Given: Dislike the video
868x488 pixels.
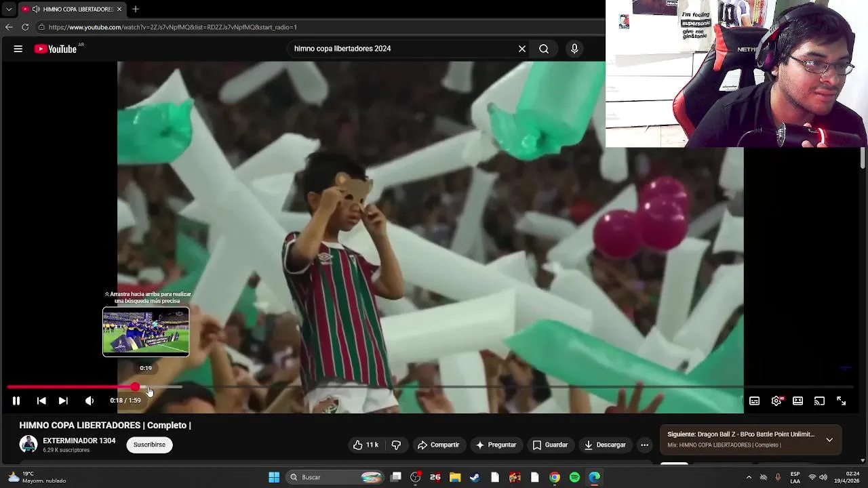Looking at the screenshot, I should (x=396, y=445).
